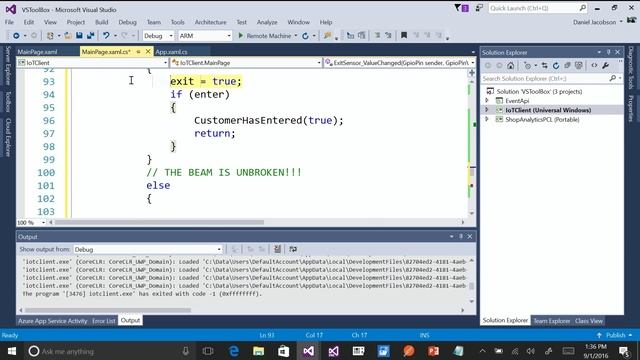Open the 100 % zoom level dropdown
Viewport: 640px width, 360px height.
[x=31, y=222]
